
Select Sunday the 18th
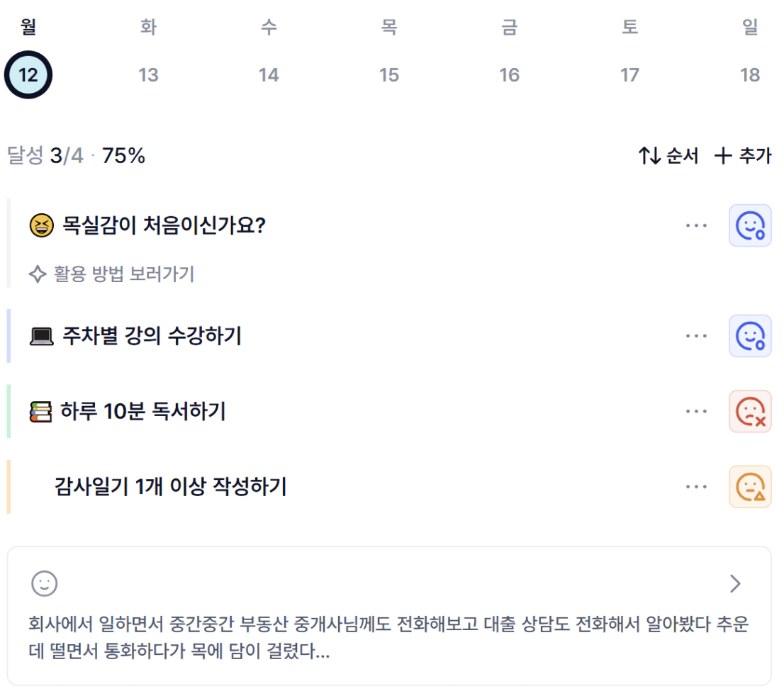750,74
